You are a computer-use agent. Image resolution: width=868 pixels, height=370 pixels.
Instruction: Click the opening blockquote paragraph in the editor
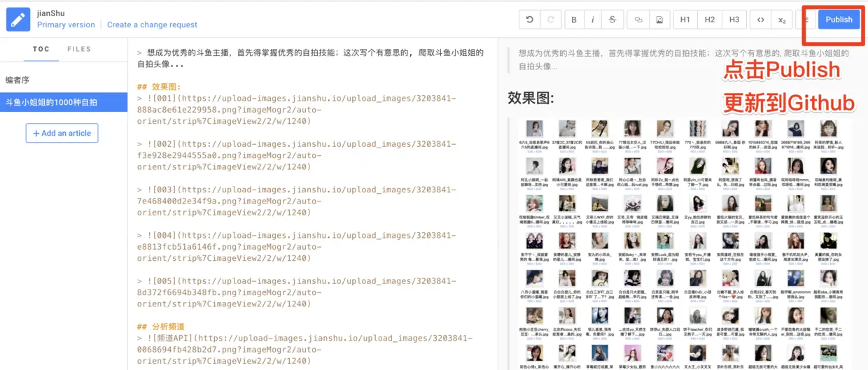coord(311,58)
